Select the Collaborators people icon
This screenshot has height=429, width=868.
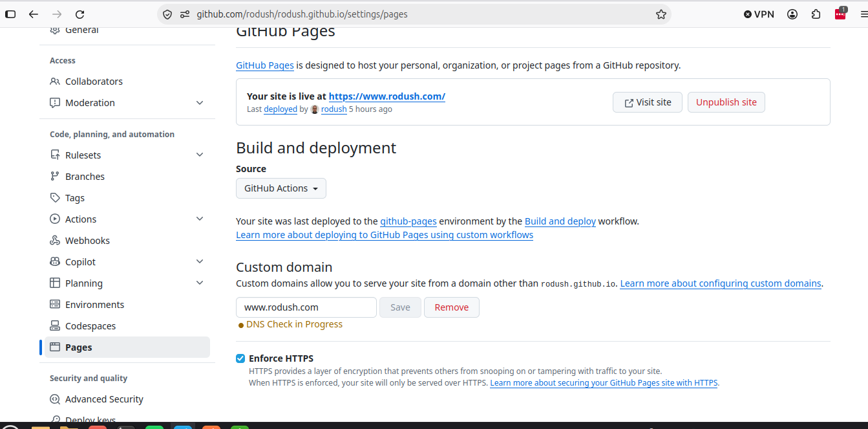click(x=55, y=82)
